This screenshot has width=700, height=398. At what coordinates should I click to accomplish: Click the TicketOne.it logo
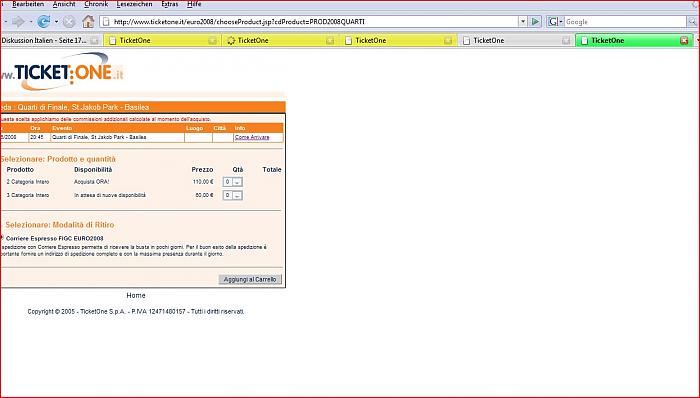coord(62,71)
